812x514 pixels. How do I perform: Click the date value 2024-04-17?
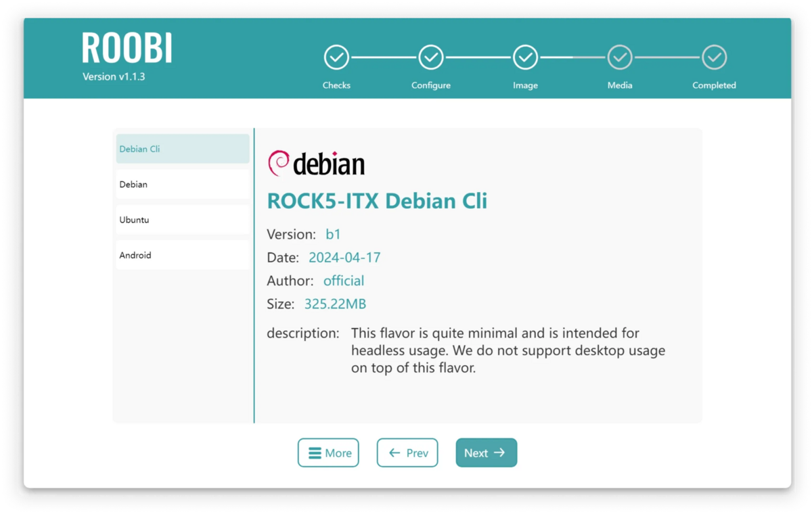coord(344,258)
